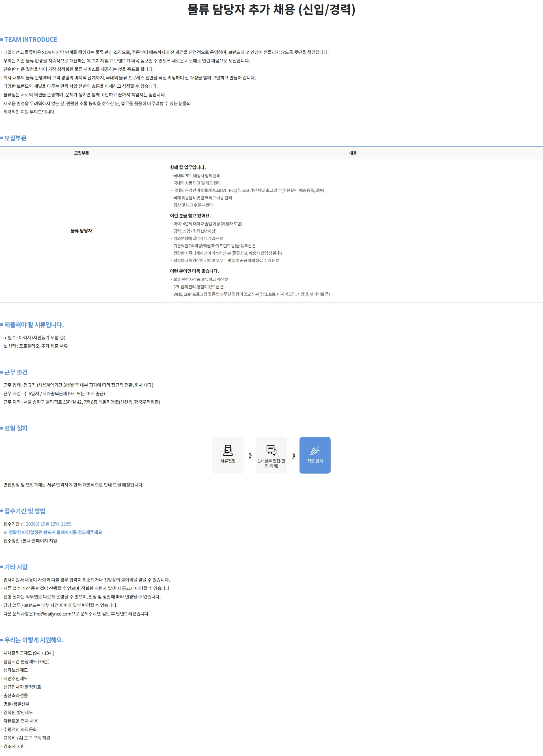Click the hrd@dailynco.com email address

click(53, 614)
